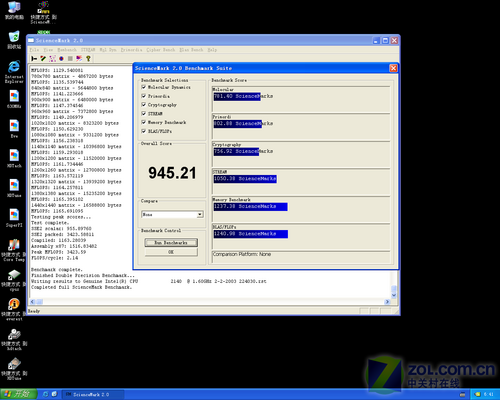Click the Primordia score bar
Screen dimensions: 500x400
[x=238, y=124]
